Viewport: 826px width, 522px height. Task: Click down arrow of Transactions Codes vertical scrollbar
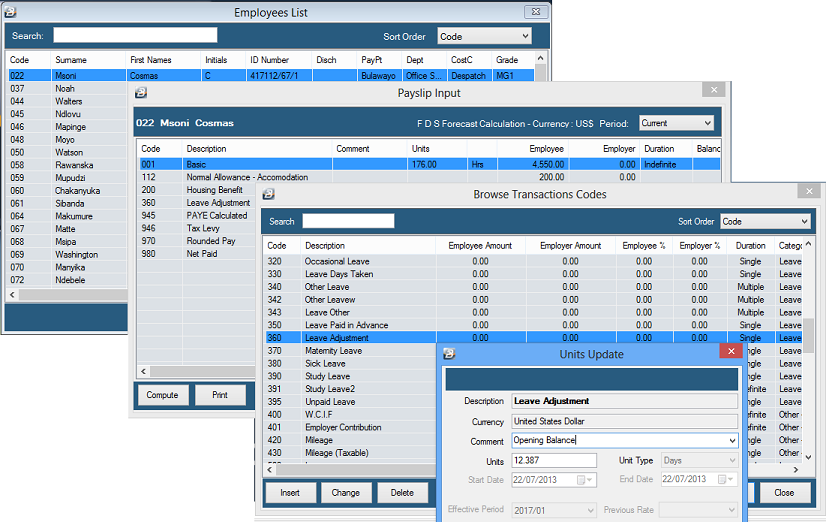[808, 457]
